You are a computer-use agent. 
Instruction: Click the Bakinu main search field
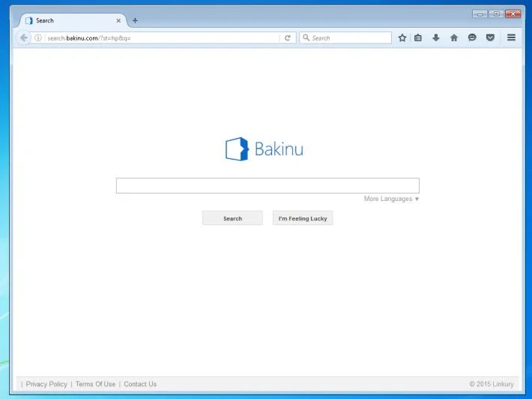(267, 185)
